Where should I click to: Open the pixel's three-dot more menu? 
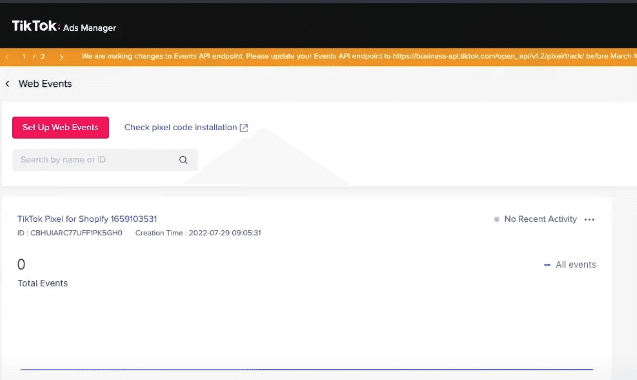coord(589,219)
